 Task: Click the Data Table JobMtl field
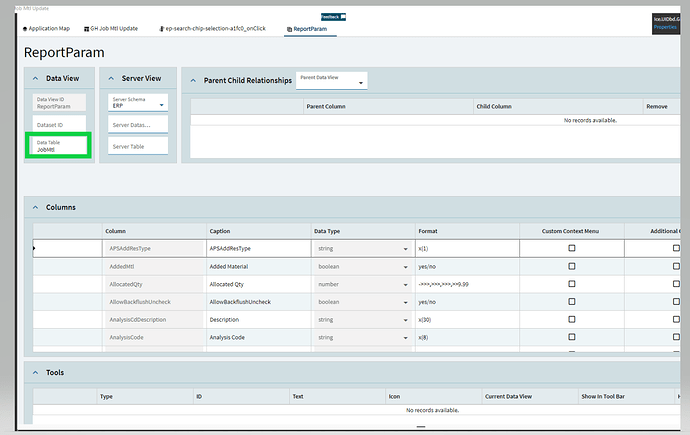click(x=59, y=146)
